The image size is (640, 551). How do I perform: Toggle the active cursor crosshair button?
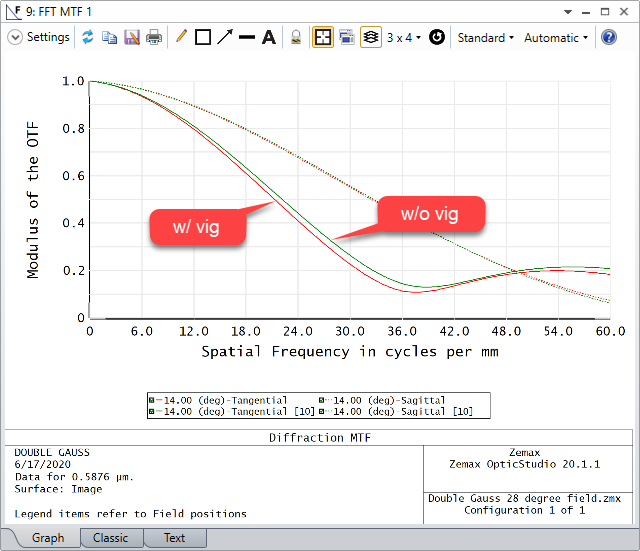point(323,38)
